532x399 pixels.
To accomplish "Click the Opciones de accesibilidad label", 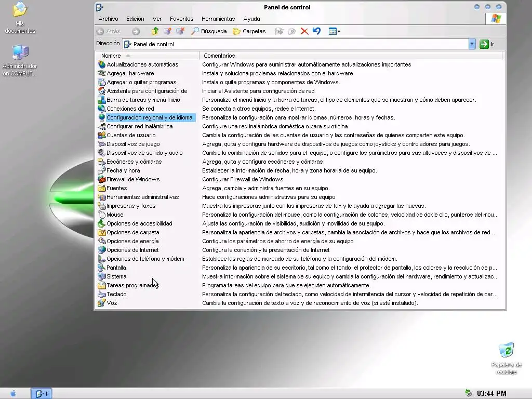I will pyautogui.click(x=139, y=223).
